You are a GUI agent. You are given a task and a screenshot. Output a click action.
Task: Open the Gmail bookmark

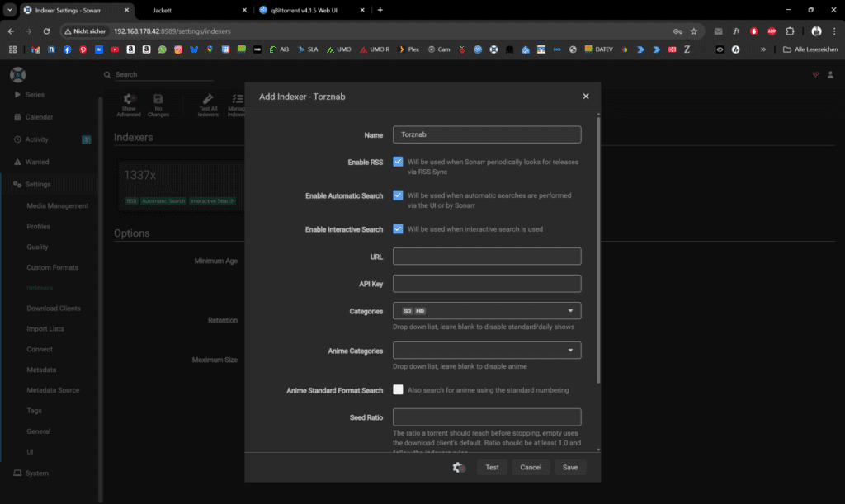point(35,49)
